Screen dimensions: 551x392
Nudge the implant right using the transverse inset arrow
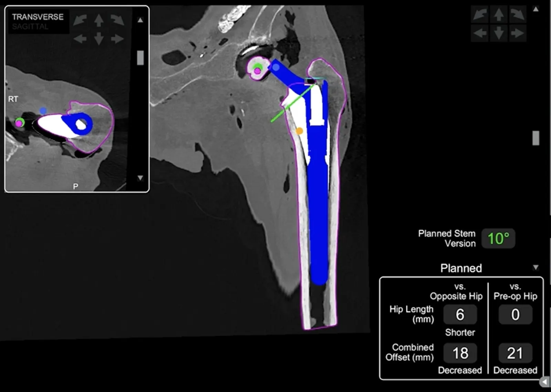117,39
